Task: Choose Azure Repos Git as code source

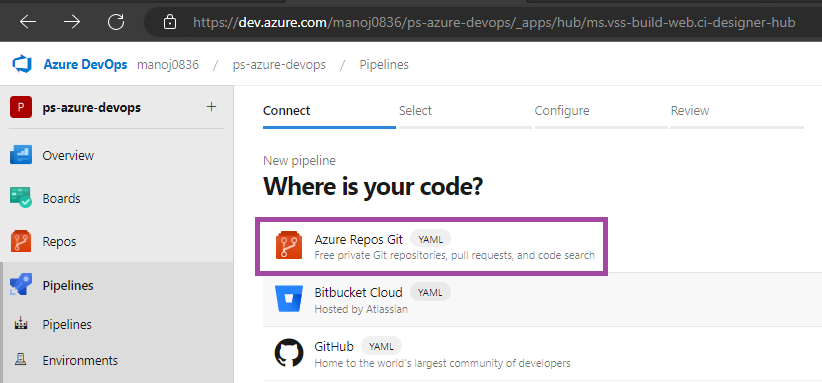Action: click(431, 246)
